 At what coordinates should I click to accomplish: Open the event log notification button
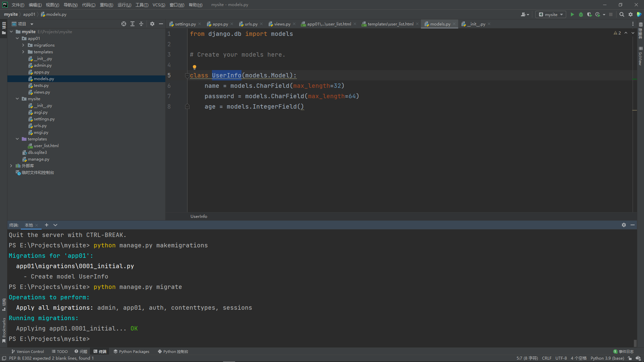(x=623, y=352)
